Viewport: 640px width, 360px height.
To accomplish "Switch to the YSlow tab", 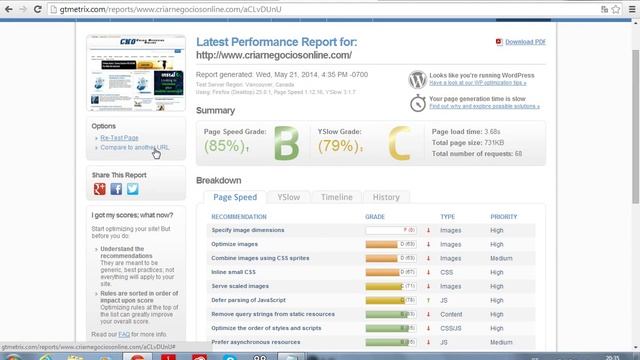I will click(x=289, y=197).
